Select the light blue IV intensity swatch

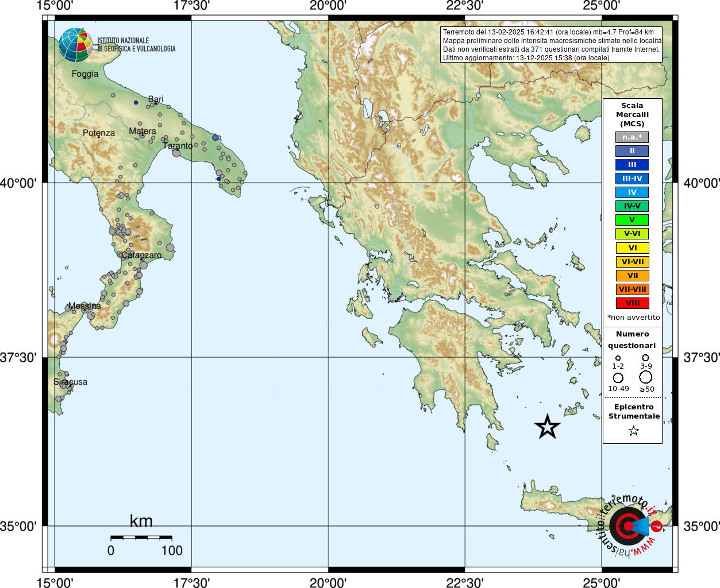632,192
